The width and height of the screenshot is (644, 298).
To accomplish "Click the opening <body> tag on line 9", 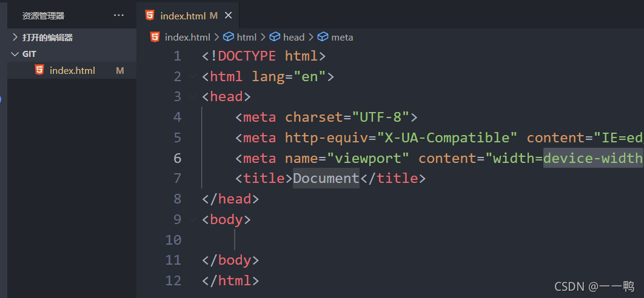I will coord(226,220).
